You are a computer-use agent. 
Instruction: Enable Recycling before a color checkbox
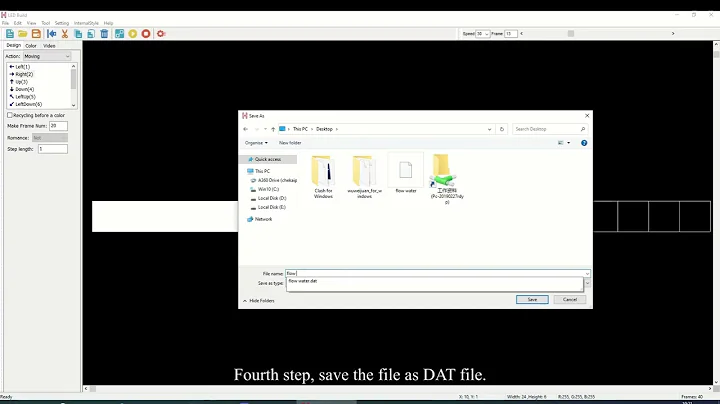[10, 115]
